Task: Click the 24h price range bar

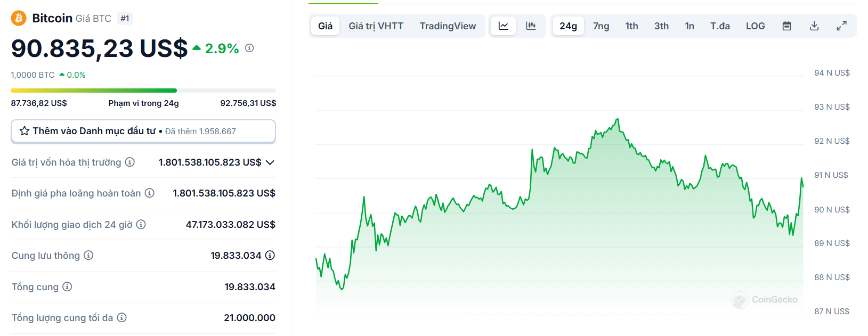Action: (x=143, y=91)
